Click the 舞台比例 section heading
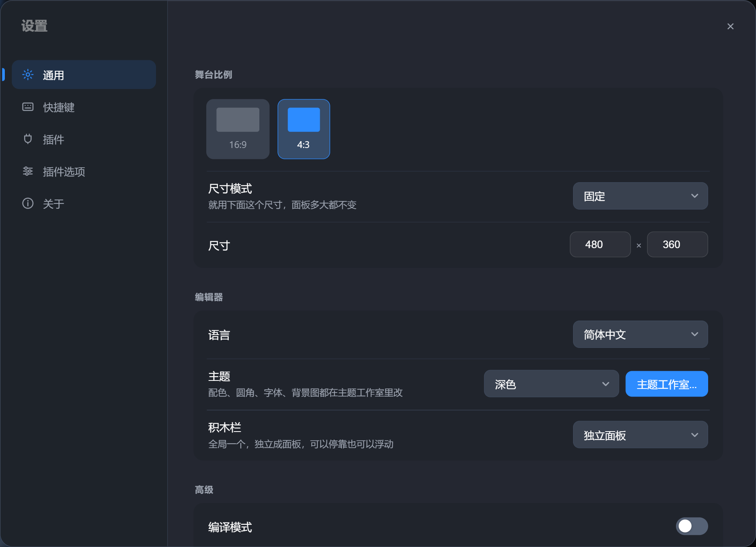The height and width of the screenshot is (547, 756). click(214, 75)
